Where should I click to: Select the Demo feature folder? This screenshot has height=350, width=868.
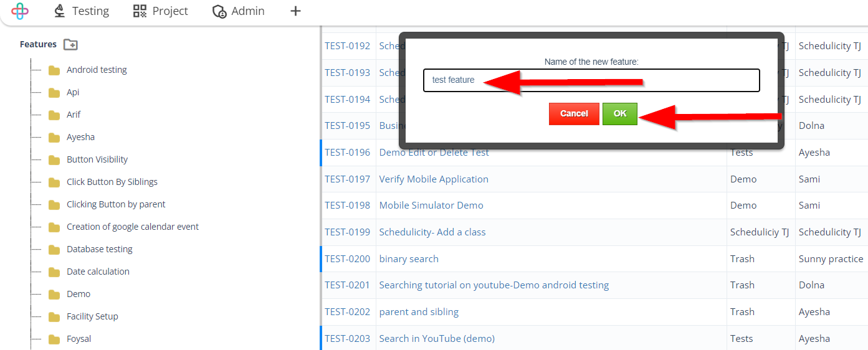tap(79, 294)
